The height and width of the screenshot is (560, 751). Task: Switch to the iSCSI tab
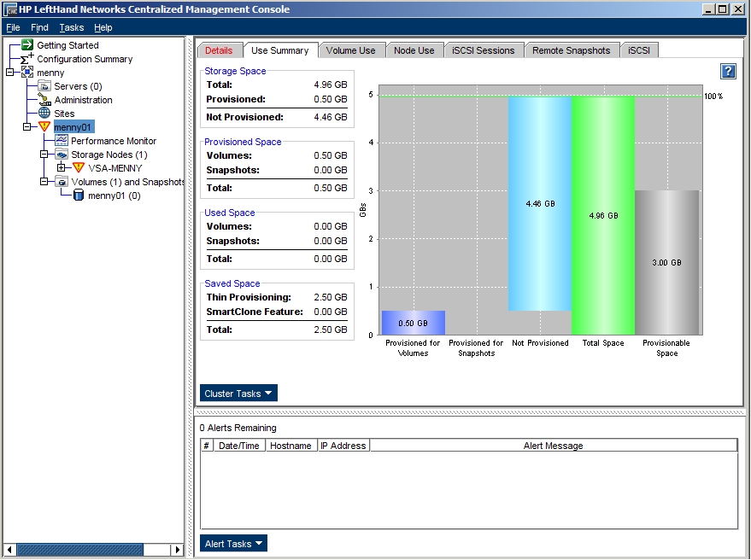(x=639, y=50)
